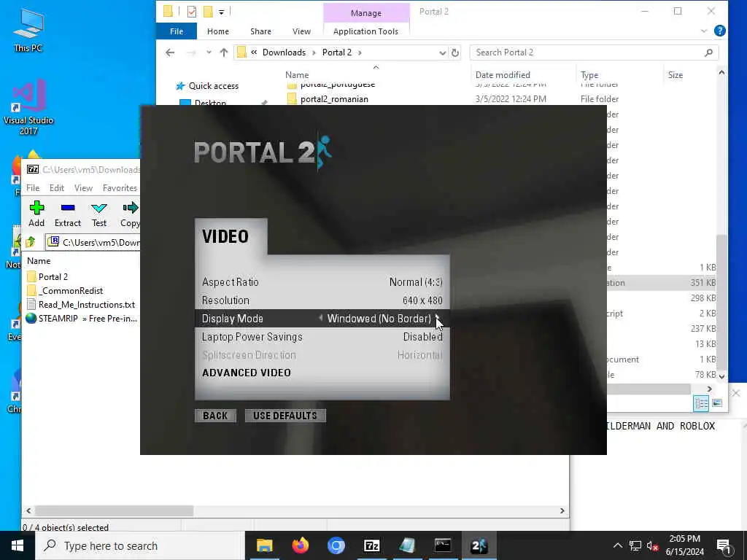
Task: Expand Explorer ribbon chevron
Action: pos(704,31)
